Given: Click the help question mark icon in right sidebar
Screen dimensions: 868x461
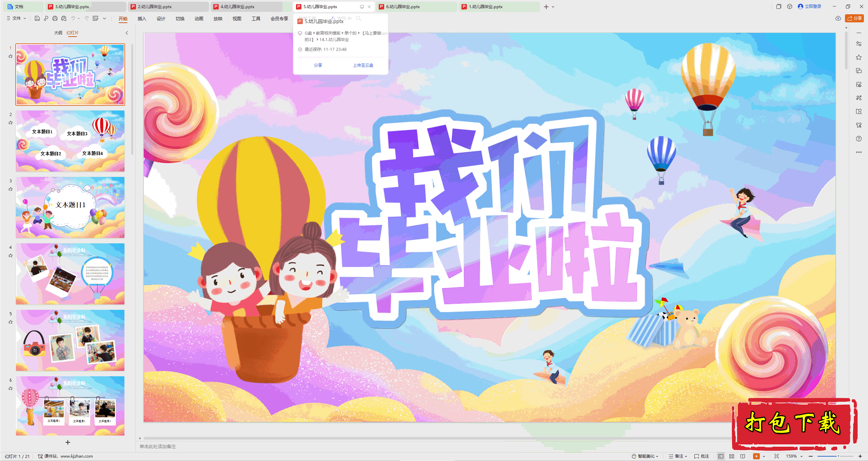Looking at the screenshot, I should click(x=859, y=139).
